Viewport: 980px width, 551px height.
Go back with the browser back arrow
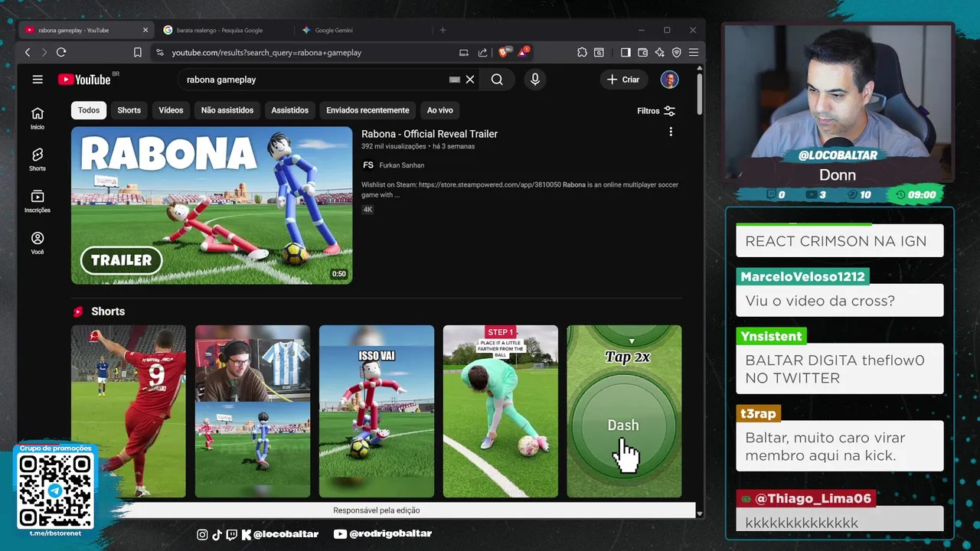click(x=28, y=52)
